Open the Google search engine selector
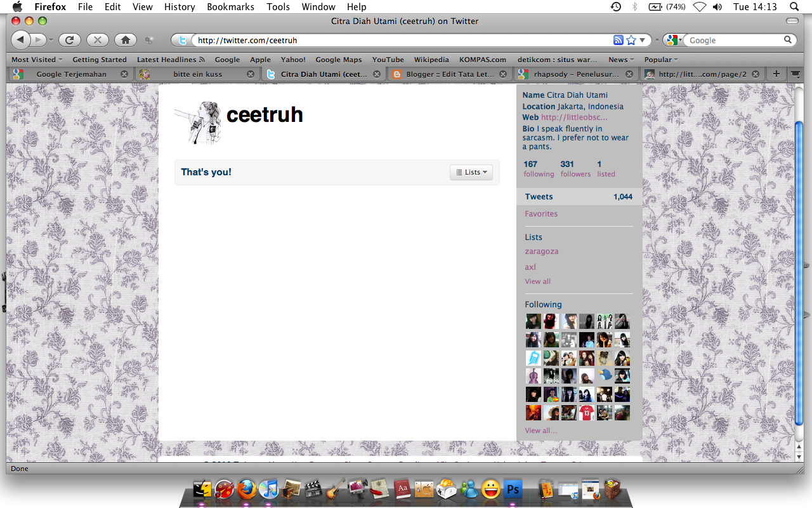 674,40
